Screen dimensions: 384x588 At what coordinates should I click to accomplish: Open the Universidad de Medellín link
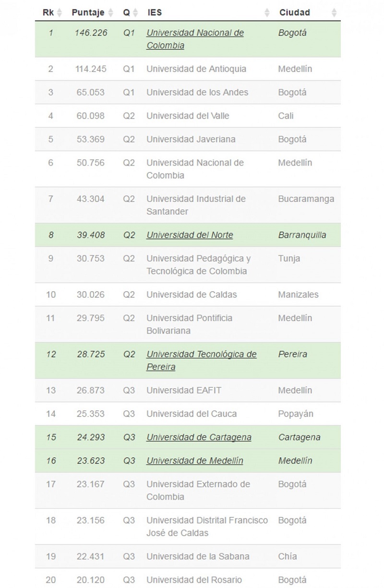[194, 461]
